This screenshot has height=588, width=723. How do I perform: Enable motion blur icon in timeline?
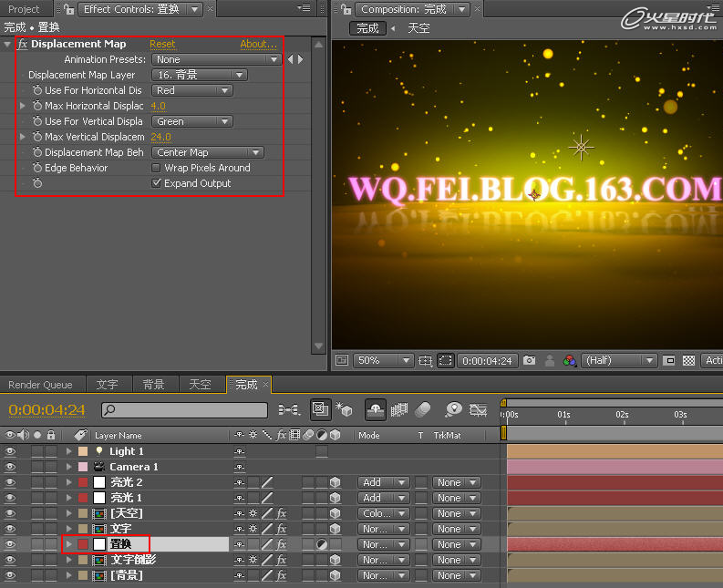pos(423,409)
